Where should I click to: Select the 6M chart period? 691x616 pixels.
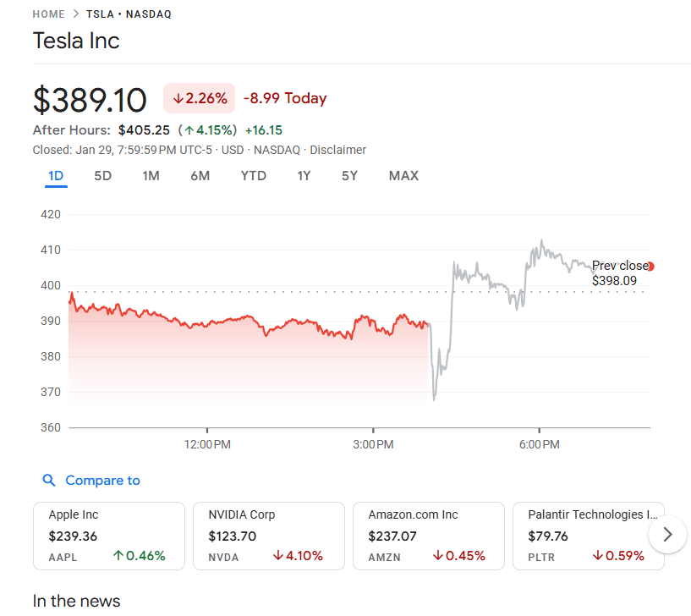click(x=200, y=176)
